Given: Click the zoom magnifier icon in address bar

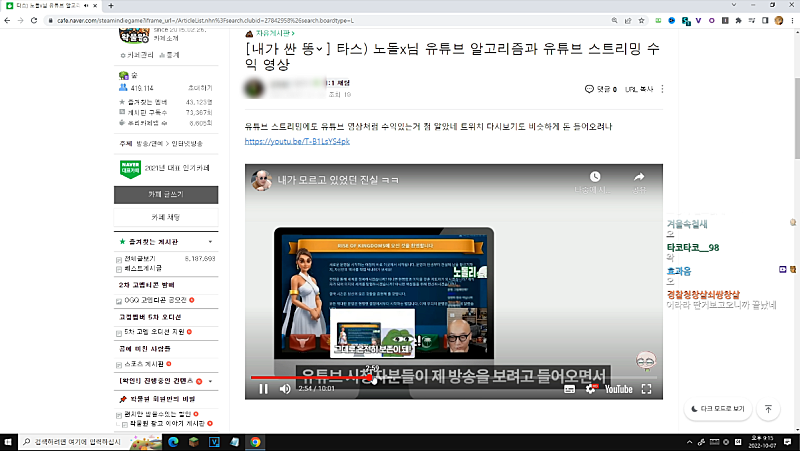Looking at the screenshot, I should coord(614,20).
